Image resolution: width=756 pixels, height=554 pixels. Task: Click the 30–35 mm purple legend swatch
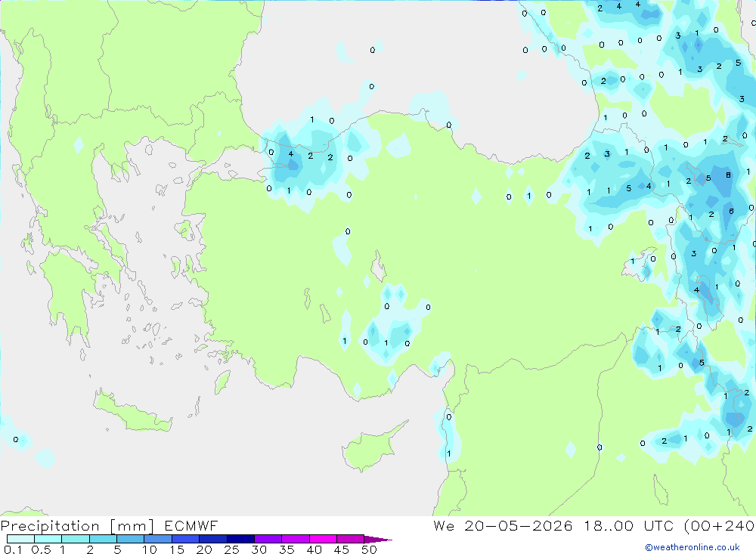pyautogui.click(x=268, y=539)
